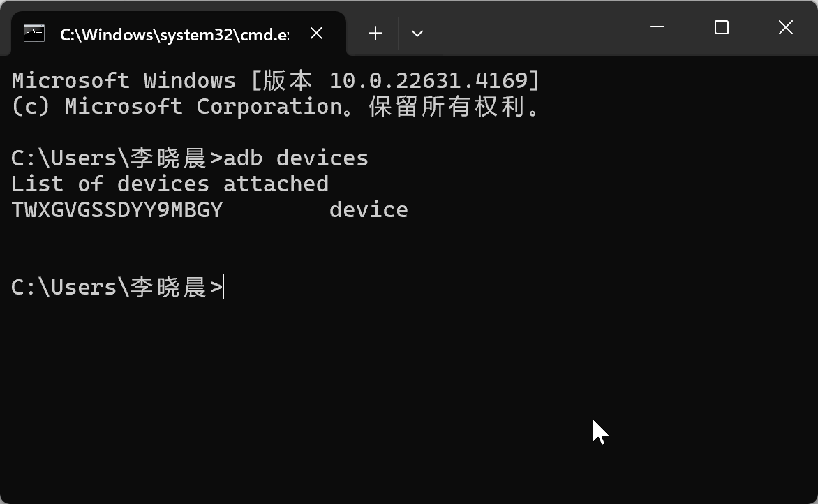Expand the new tab profile dropdown
The width and height of the screenshot is (818, 504).
click(x=417, y=33)
